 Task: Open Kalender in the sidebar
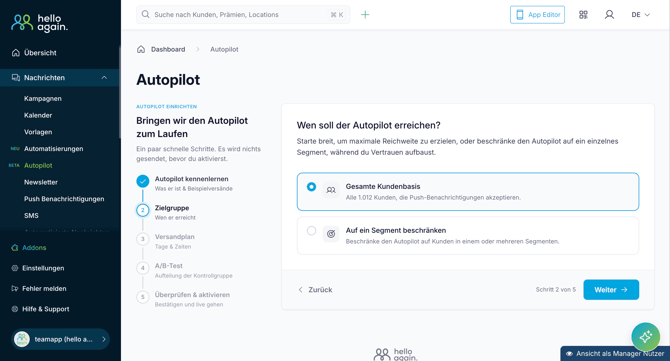point(38,115)
